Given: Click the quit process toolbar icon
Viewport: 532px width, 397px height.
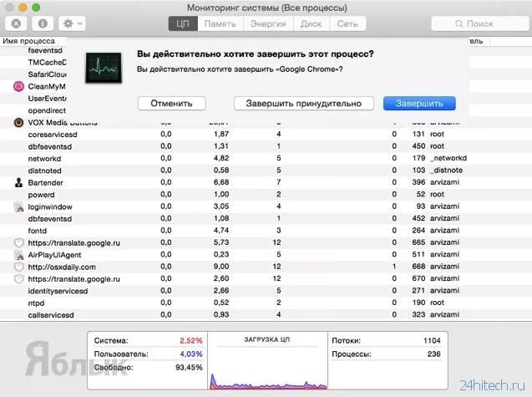Looking at the screenshot, I should click(17, 23).
